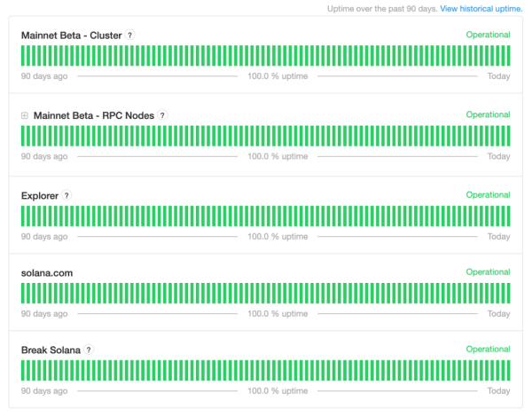Click the rightmost uptime bar for RPC Nodes

pos(508,136)
